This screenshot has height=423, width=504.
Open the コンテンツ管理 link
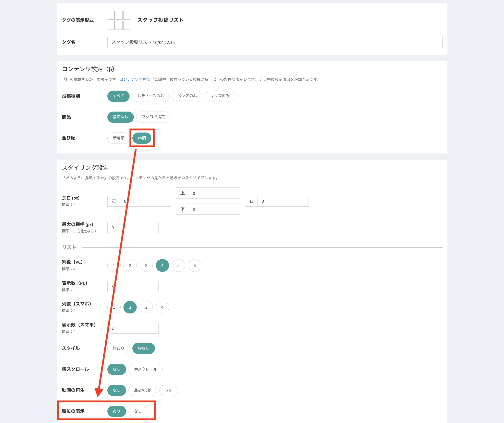(x=133, y=79)
